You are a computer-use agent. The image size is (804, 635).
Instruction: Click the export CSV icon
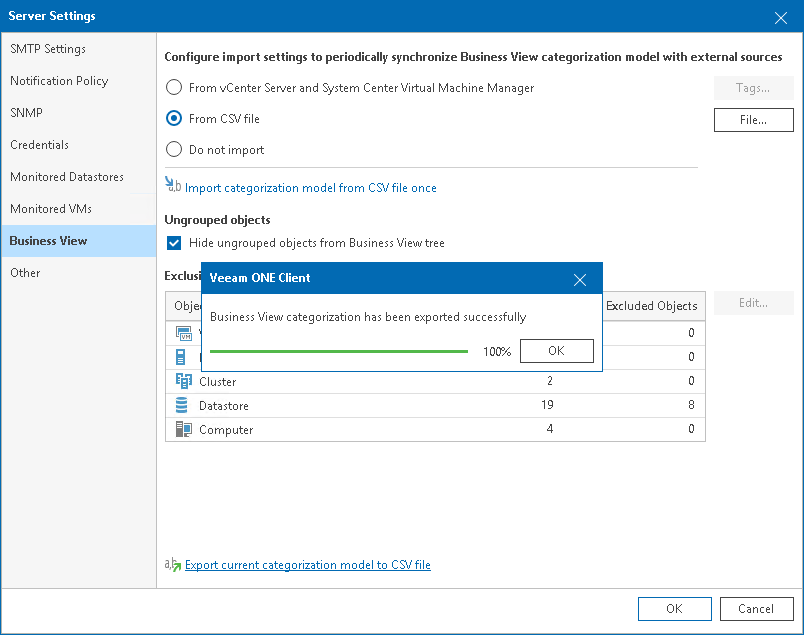173,564
